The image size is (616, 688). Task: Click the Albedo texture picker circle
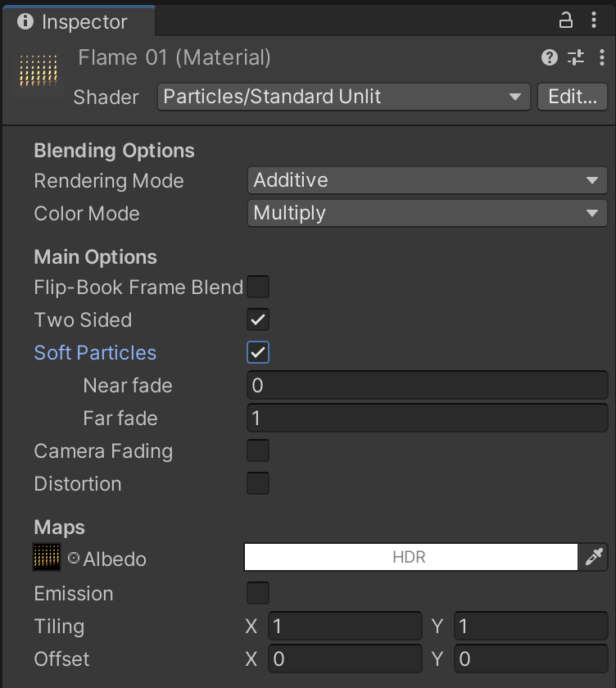tap(74, 559)
